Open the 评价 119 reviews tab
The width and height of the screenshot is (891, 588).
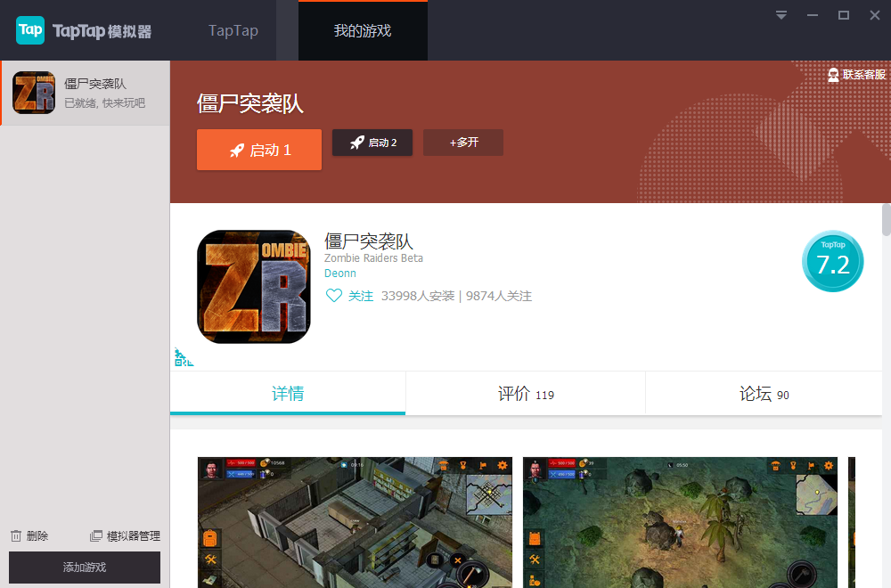pos(526,393)
